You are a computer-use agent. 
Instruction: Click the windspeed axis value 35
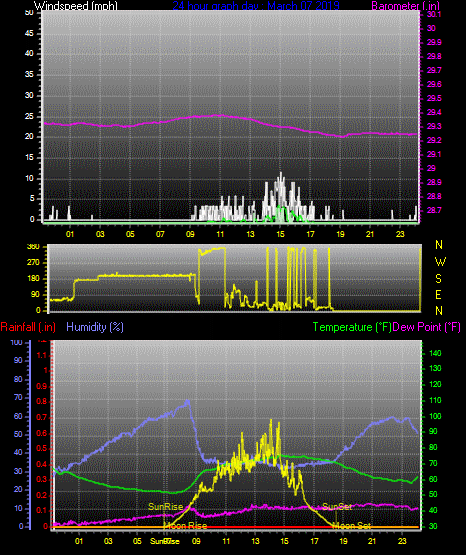coord(29,74)
